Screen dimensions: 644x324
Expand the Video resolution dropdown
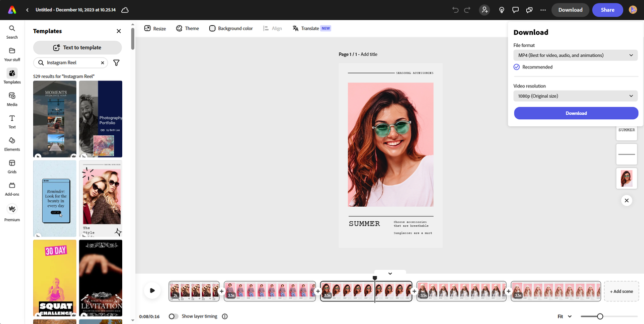click(x=576, y=96)
